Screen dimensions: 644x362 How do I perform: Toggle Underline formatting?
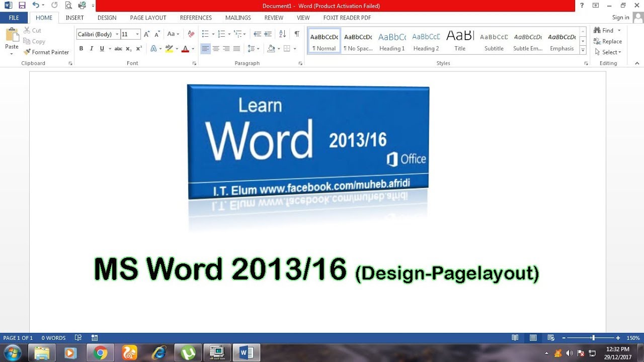[x=102, y=49]
